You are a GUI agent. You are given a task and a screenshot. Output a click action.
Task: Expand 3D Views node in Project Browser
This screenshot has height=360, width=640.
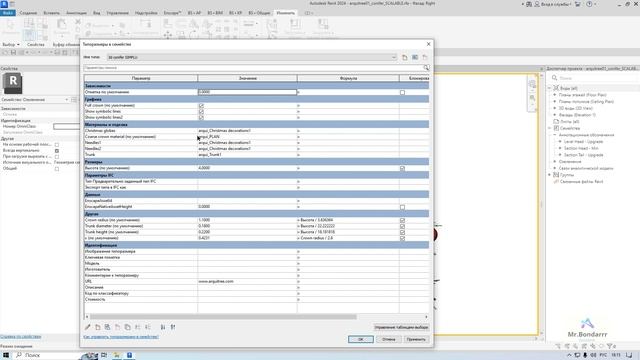point(555,108)
